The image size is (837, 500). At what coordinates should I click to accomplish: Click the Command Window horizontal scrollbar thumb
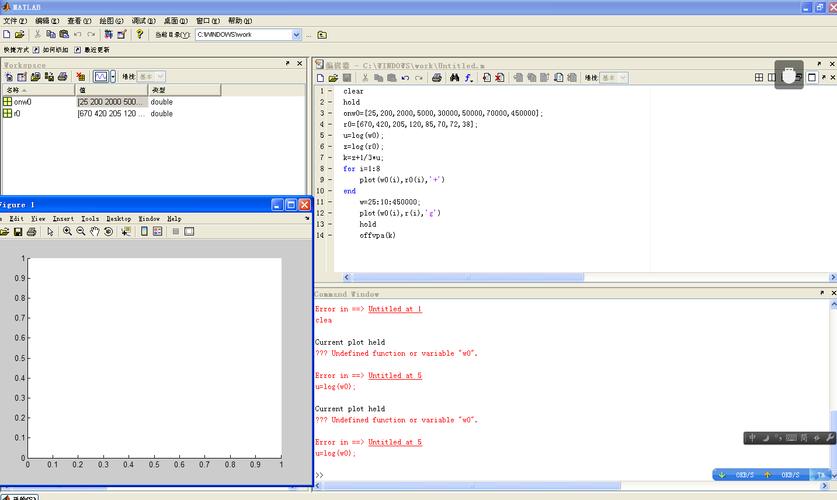pyautogui.click(x=472, y=486)
